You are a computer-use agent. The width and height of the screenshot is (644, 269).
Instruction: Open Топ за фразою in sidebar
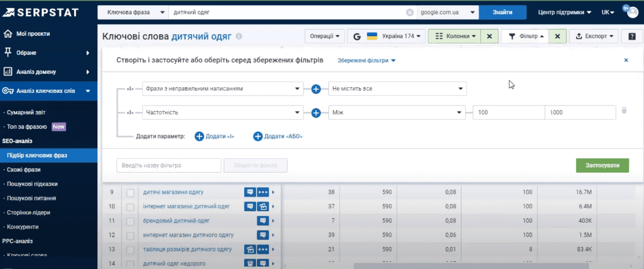[27, 127]
